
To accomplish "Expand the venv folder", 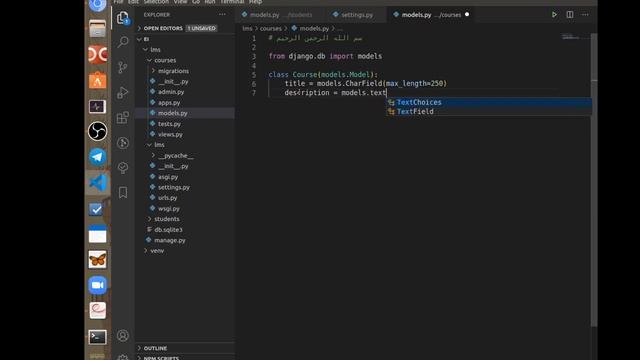I will coord(157,251).
